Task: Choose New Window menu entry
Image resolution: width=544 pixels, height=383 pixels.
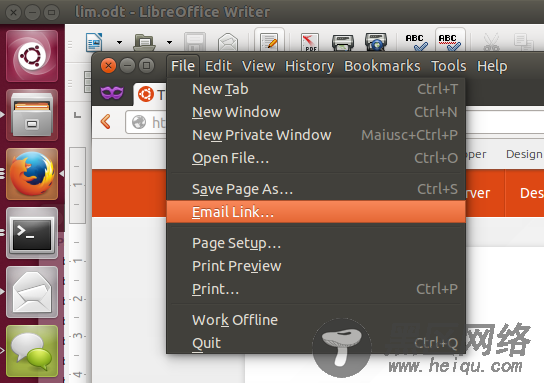Action: (x=316, y=112)
